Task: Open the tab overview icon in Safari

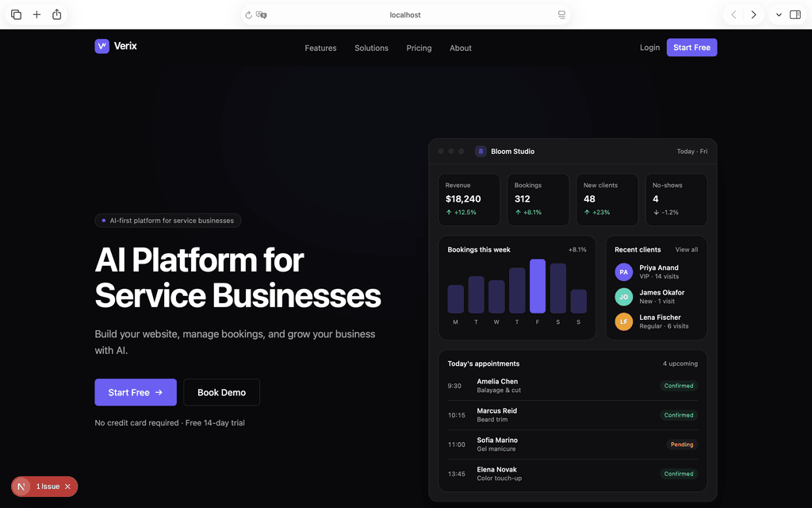Action: pos(16,14)
